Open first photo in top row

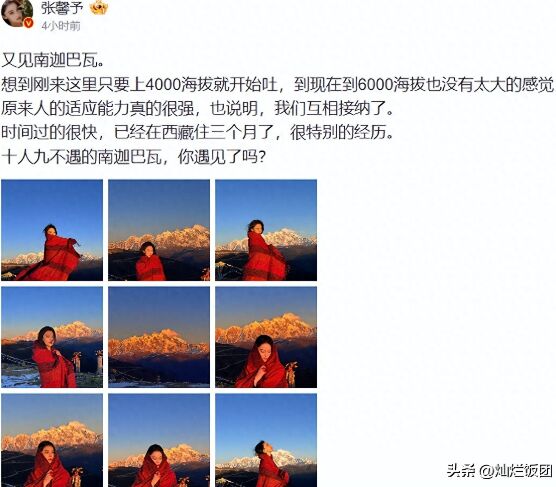point(52,230)
